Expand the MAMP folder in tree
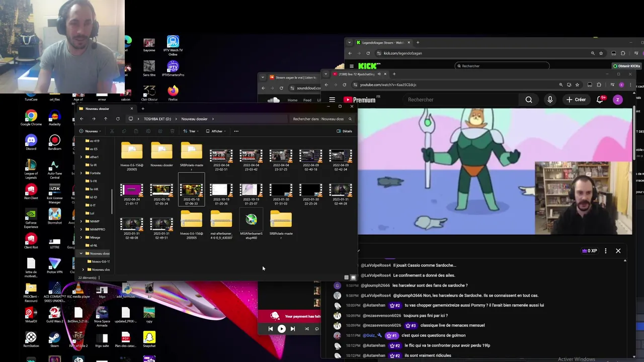 point(81,221)
